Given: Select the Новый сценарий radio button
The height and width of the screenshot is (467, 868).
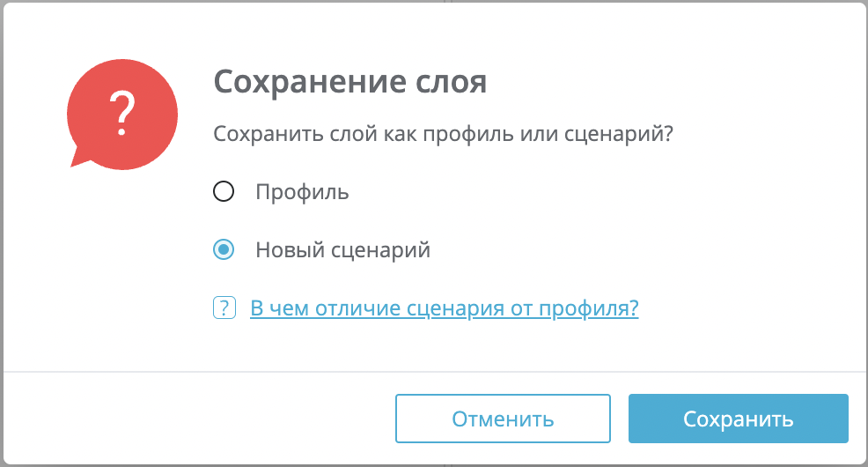Looking at the screenshot, I should (224, 249).
